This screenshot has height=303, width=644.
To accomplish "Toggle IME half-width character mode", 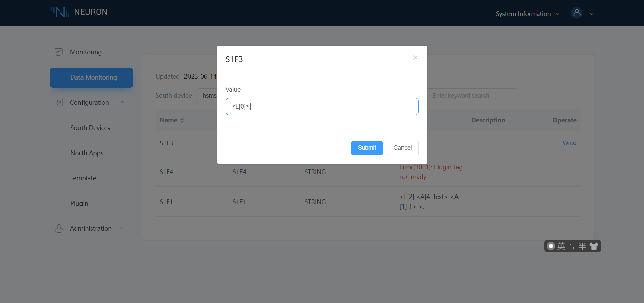I will tap(582, 246).
